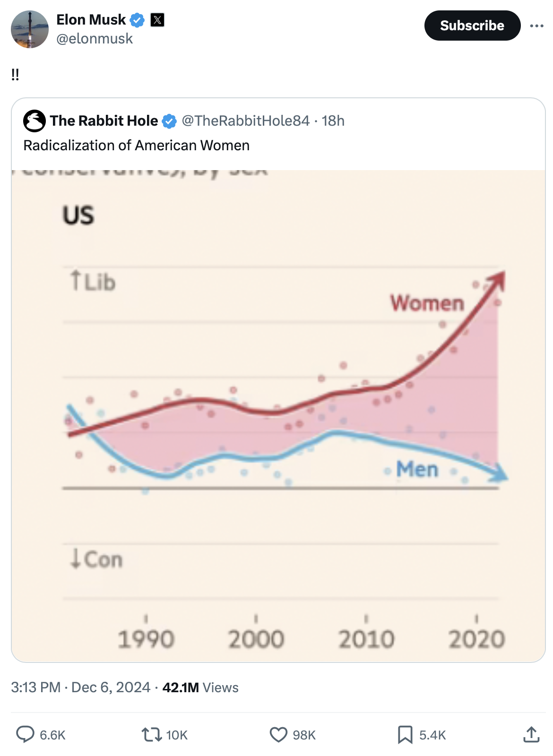
Task: Click The Rabbit Hole verified badge
Action: 169,121
